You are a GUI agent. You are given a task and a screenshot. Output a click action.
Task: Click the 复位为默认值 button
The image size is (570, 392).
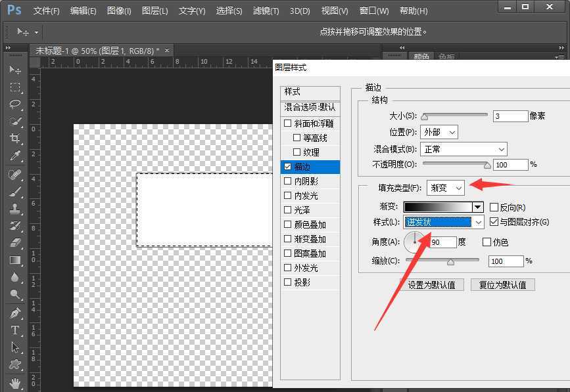coord(503,284)
